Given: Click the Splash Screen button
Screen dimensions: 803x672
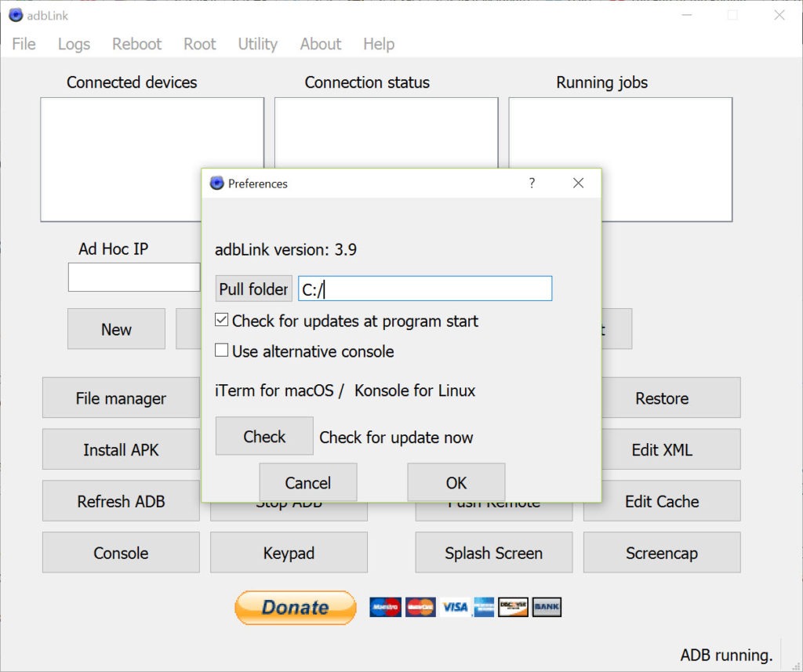Looking at the screenshot, I should click(x=494, y=553).
